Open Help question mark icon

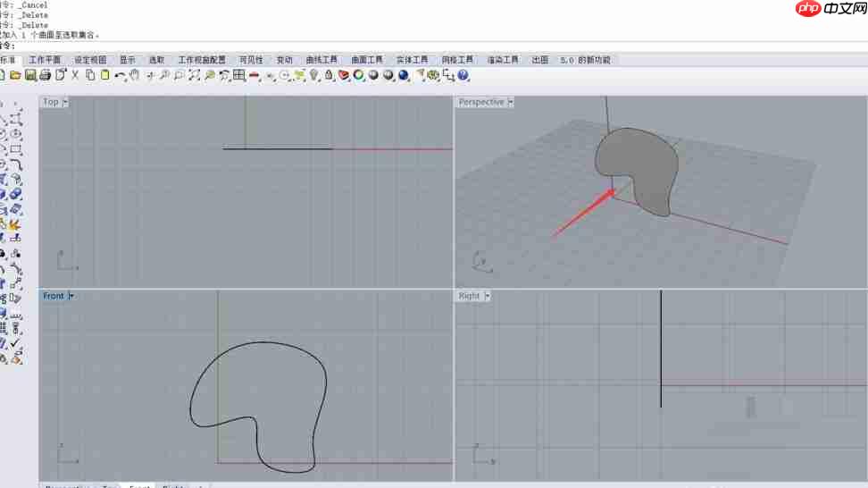pyautogui.click(x=463, y=75)
